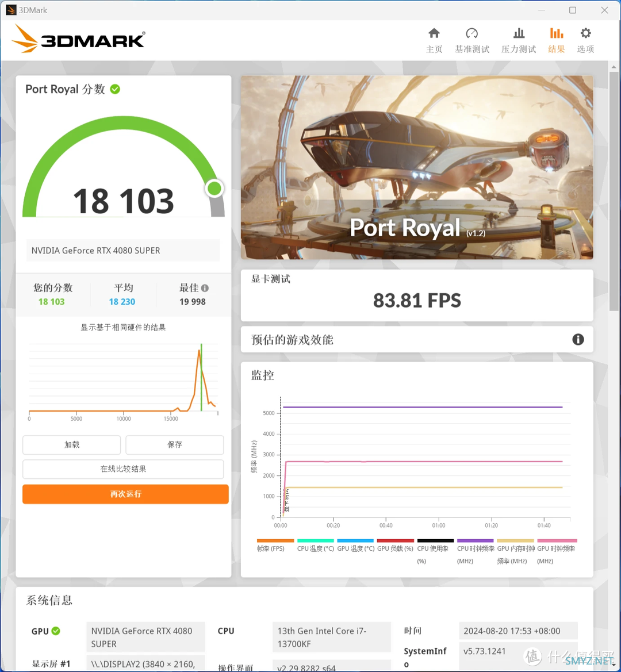This screenshot has height=672, width=621.
Task: Open the 选项 settings gear icon
Action: (585, 33)
